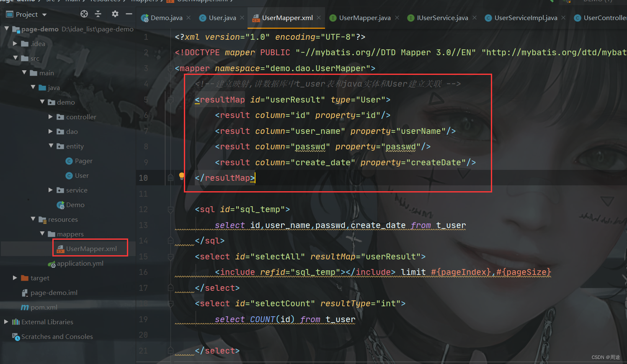The height and width of the screenshot is (364, 627).
Task: Click the UserMapper.xml file icon in mappers
Action: [x=61, y=248]
